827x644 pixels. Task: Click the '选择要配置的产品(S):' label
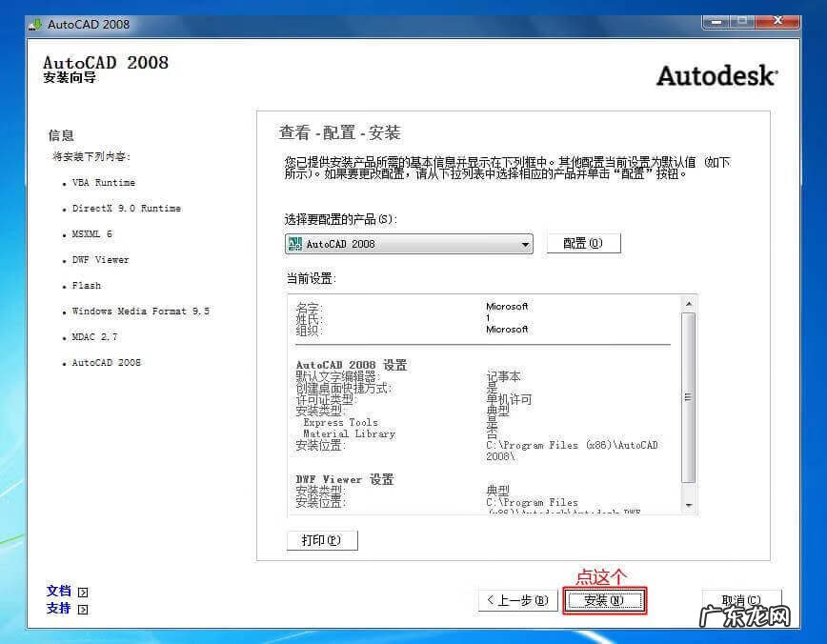(341, 219)
